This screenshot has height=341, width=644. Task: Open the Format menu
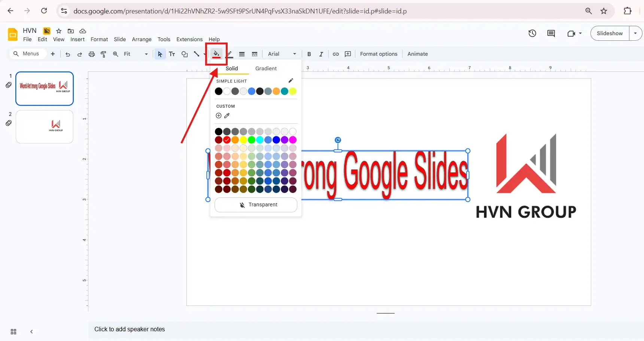point(99,39)
